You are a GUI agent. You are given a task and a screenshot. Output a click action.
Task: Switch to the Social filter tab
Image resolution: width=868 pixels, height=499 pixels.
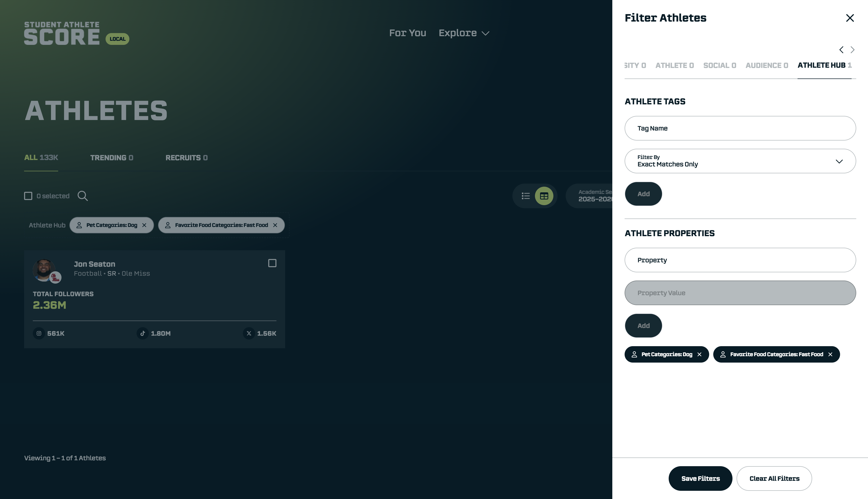point(719,65)
